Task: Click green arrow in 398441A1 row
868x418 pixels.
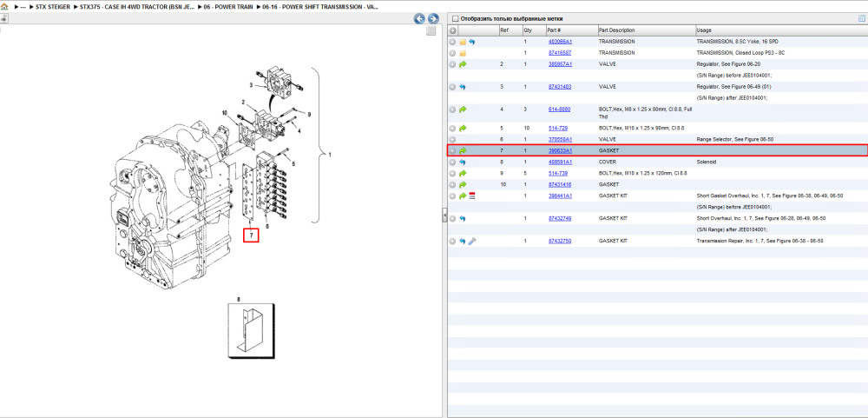Action: tap(463, 196)
